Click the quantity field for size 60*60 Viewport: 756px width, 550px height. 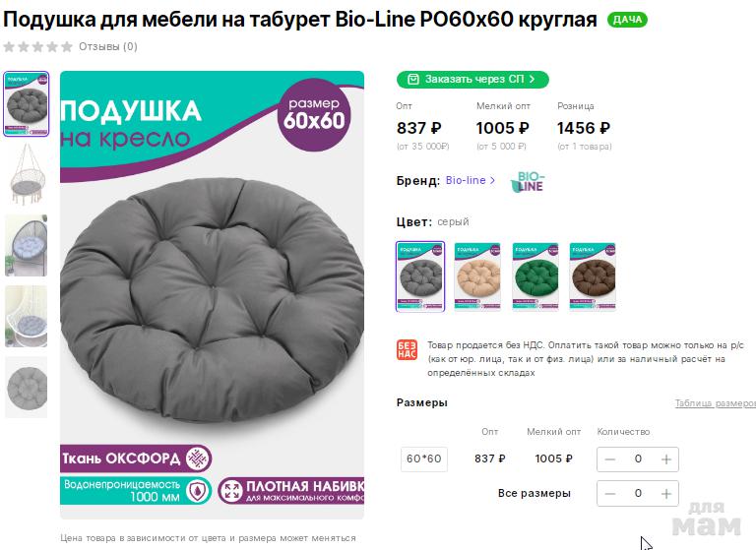638,459
